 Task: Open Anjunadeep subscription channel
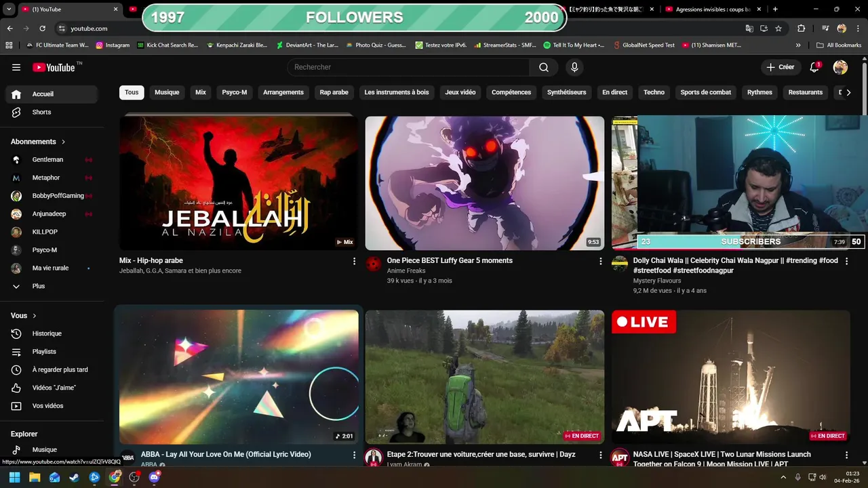[x=52, y=214]
